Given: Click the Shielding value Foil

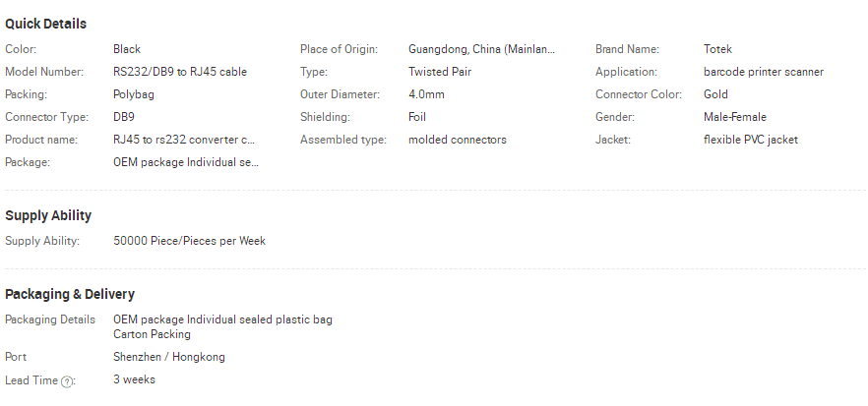Looking at the screenshot, I should pyautogui.click(x=417, y=117).
